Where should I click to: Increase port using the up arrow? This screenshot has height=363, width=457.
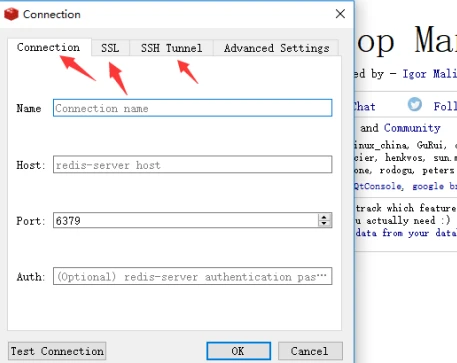pyautogui.click(x=324, y=217)
